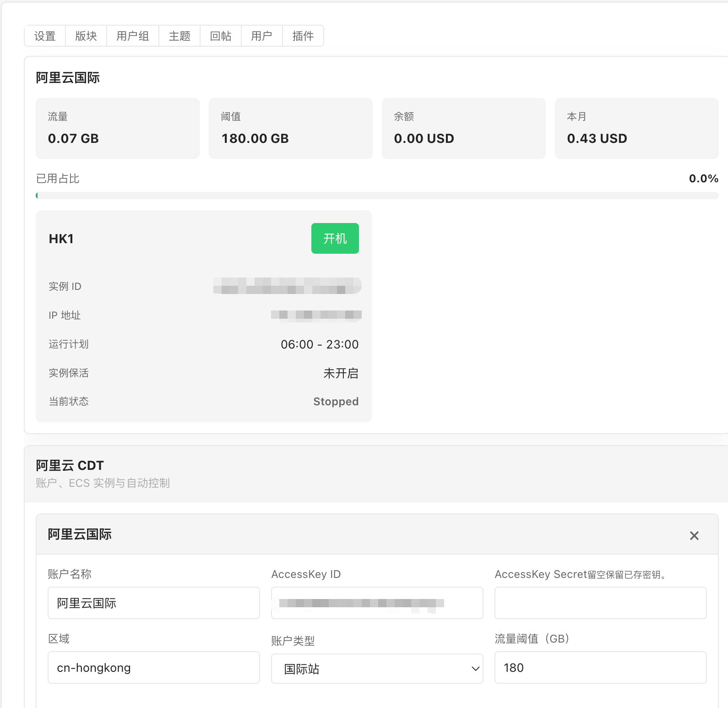Click the blurred 实例 ID value

pos(288,286)
